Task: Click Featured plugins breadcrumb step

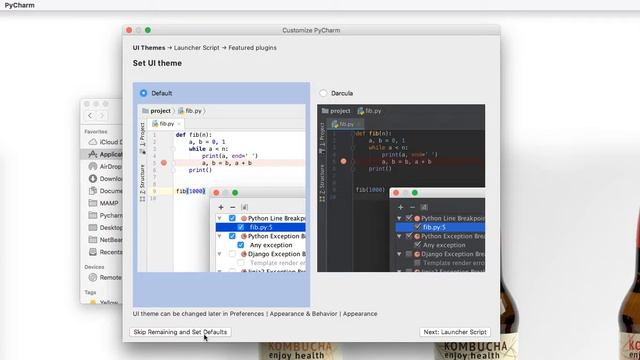Action: click(252, 48)
